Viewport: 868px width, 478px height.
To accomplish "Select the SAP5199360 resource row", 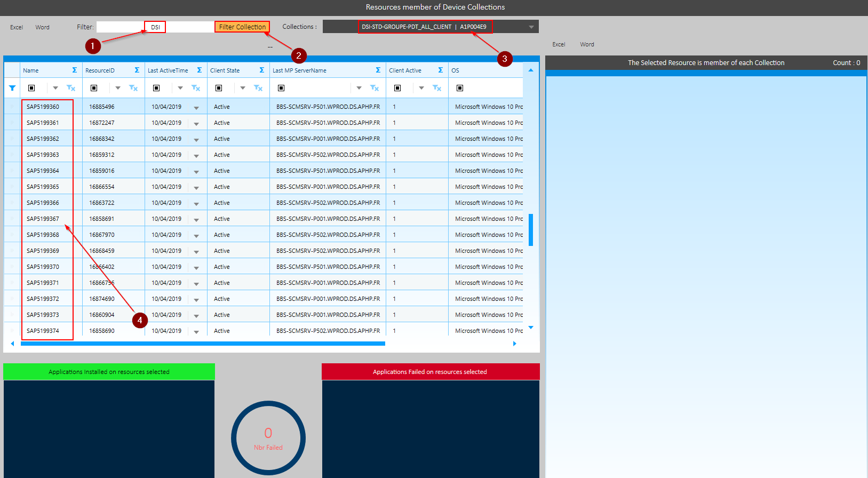I will point(264,107).
